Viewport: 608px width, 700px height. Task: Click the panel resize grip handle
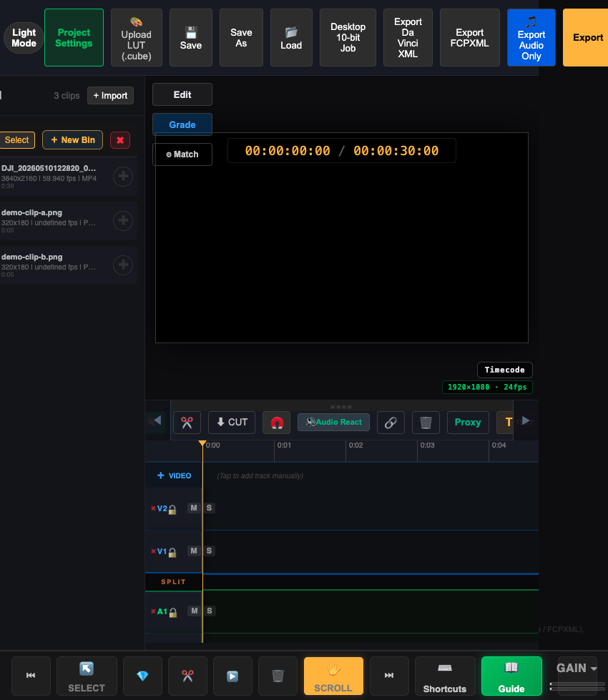341,407
